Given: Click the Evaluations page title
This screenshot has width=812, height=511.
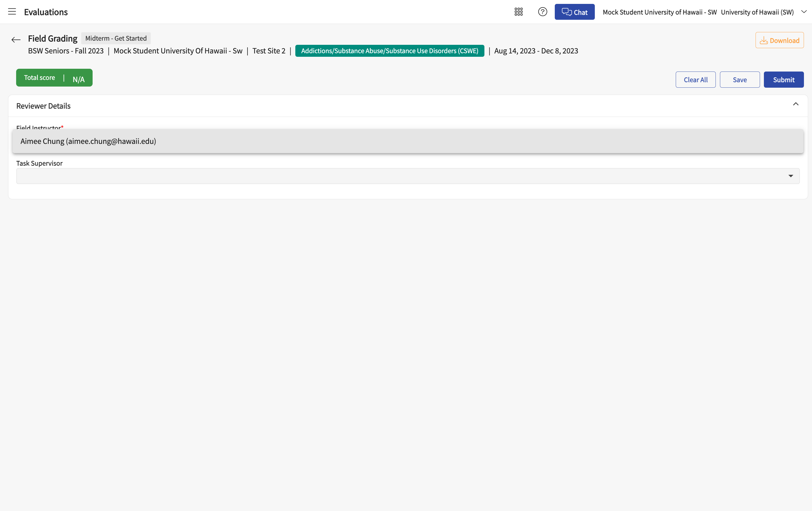Looking at the screenshot, I should tap(46, 12).
